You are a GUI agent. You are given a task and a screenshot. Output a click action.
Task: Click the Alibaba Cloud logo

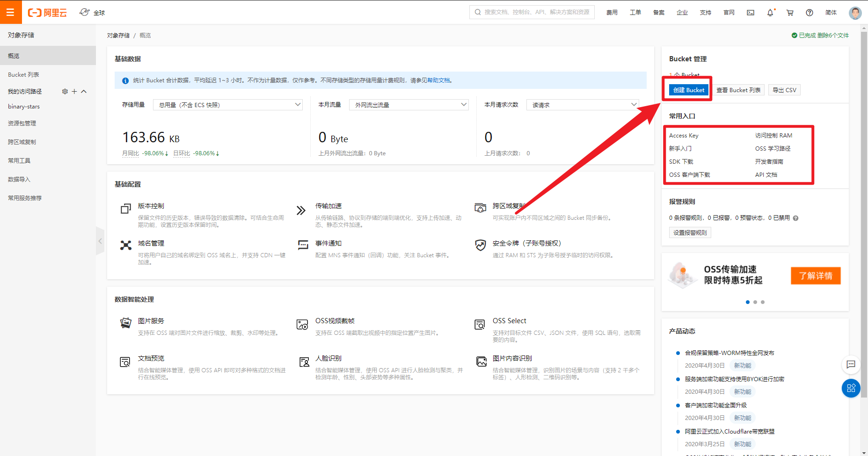(47, 13)
